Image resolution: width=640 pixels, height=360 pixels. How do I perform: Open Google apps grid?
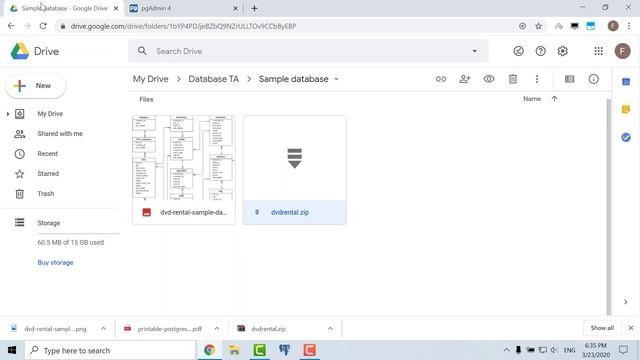point(598,51)
